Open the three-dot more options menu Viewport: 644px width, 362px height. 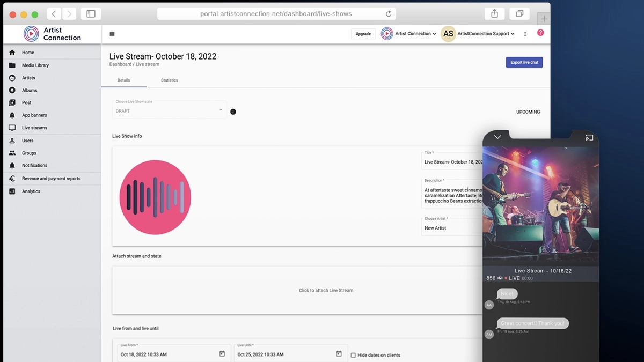(x=525, y=34)
